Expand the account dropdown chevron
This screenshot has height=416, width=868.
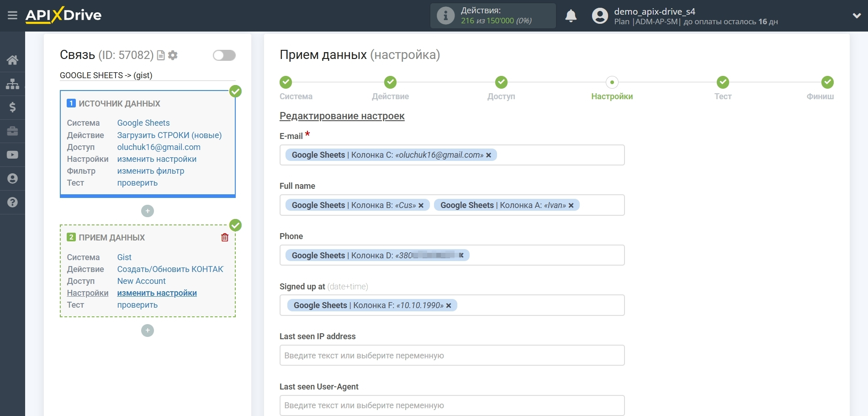[857, 16]
